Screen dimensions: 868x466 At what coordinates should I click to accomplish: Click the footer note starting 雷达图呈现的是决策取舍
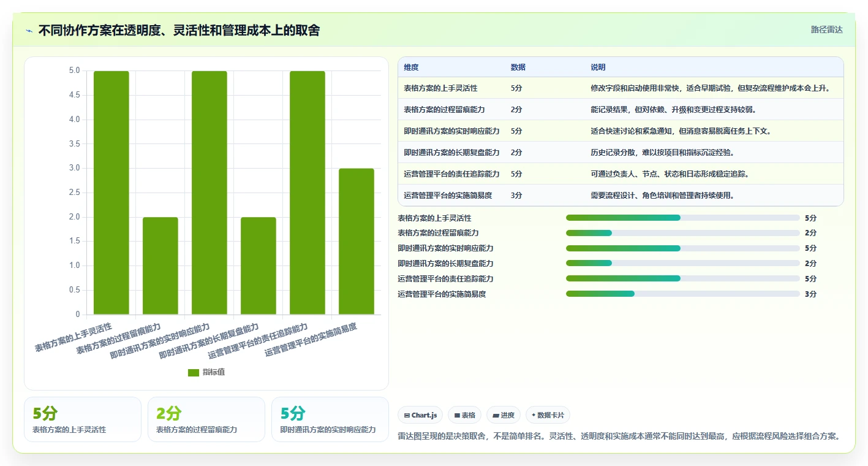tap(618, 437)
